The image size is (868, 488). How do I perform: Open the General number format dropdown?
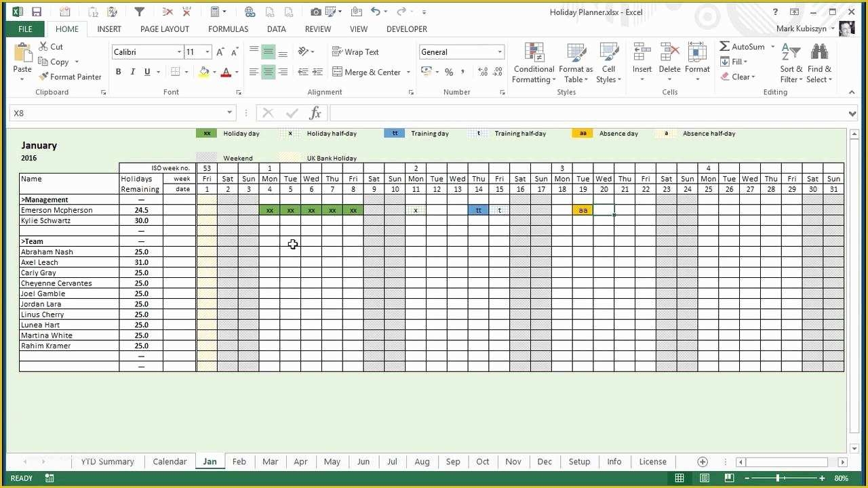(500, 52)
